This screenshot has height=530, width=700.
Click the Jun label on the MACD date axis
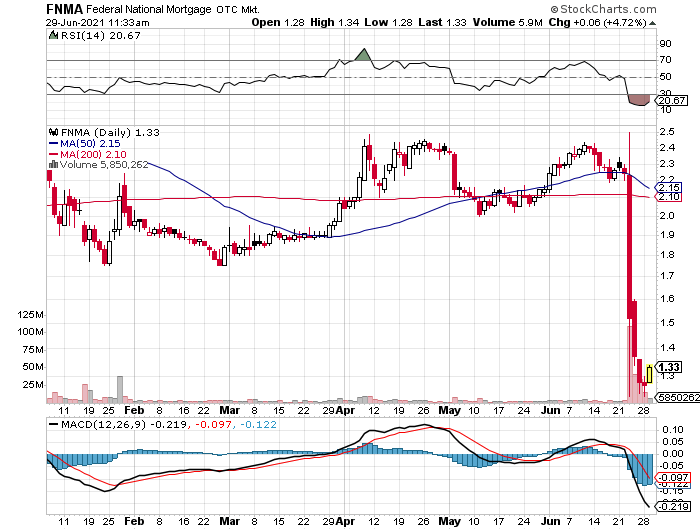[550, 521]
